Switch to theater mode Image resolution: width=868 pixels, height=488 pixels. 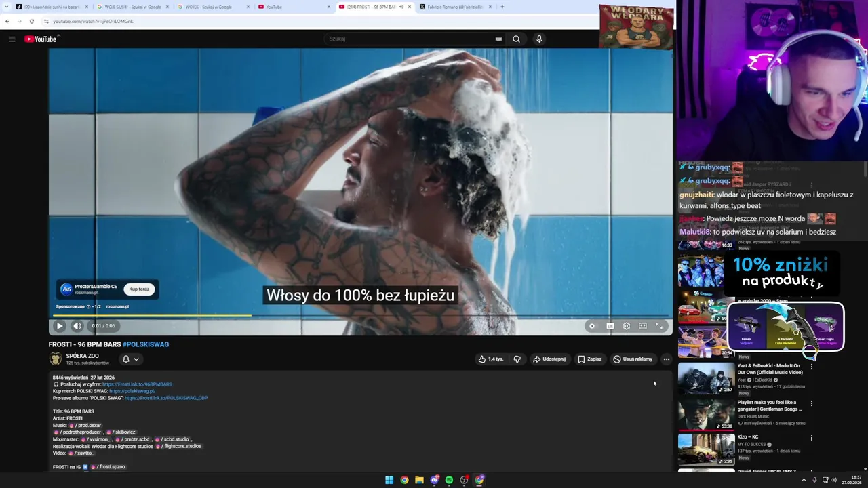[642, 326]
